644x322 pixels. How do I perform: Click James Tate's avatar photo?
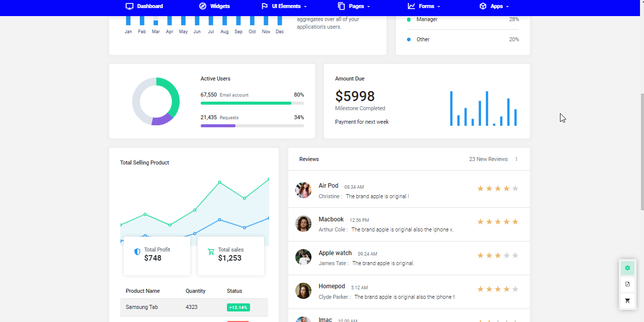[303, 257]
